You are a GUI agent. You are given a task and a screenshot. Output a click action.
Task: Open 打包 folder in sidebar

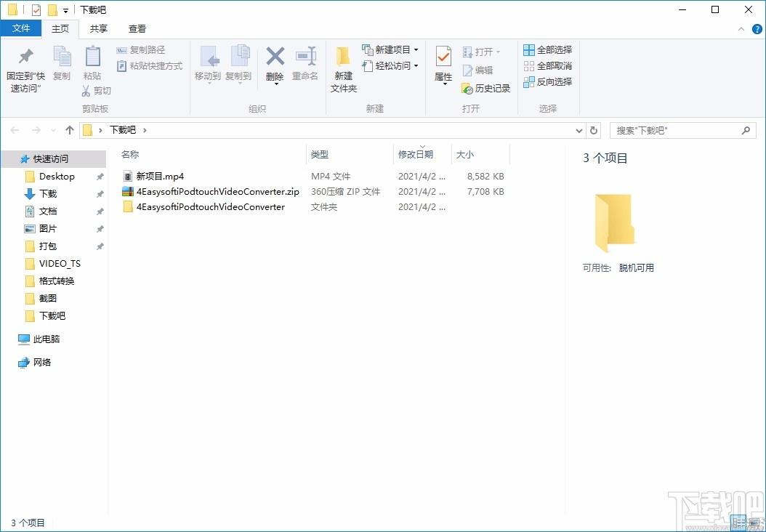click(x=48, y=246)
